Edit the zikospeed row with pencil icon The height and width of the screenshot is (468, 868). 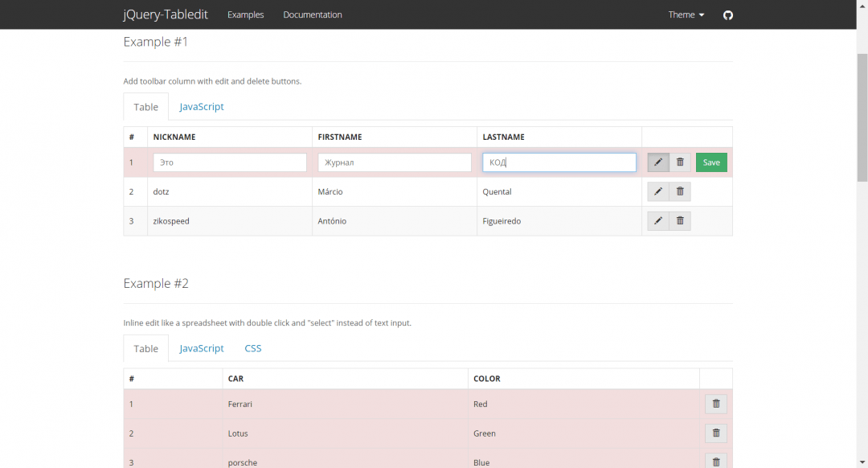coord(658,221)
